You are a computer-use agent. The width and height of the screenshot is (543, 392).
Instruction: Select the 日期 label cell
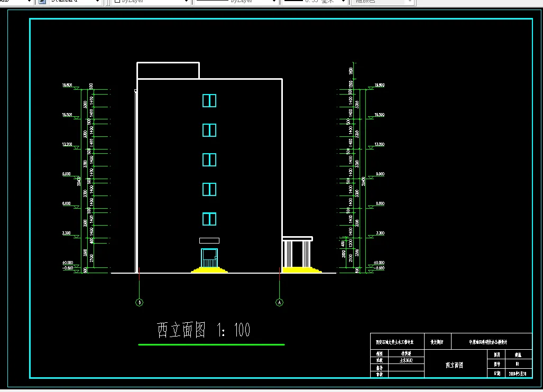pos(497,374)
